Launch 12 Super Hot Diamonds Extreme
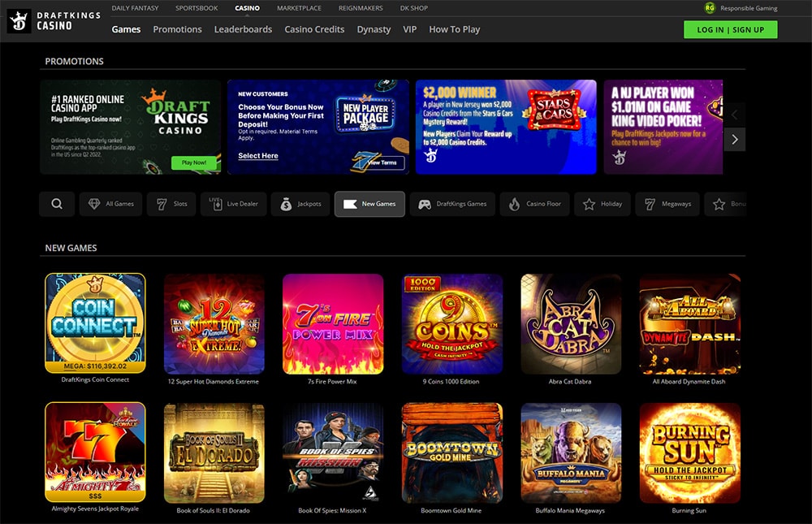This screenshot has width=812, height=524. 214,324
